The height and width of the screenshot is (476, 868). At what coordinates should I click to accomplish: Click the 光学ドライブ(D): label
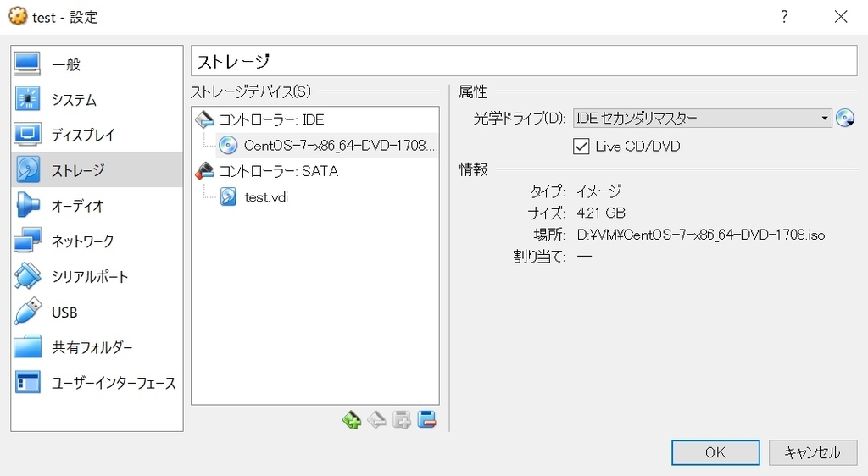519,119
